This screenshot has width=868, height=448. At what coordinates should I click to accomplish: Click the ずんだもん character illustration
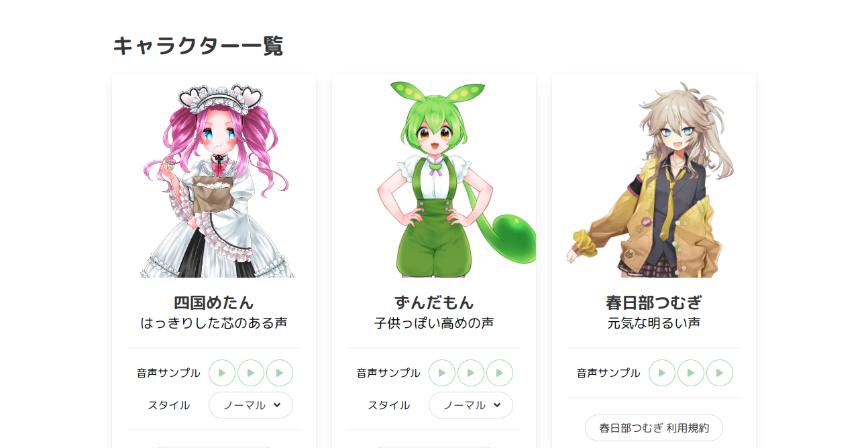(456, 180)
